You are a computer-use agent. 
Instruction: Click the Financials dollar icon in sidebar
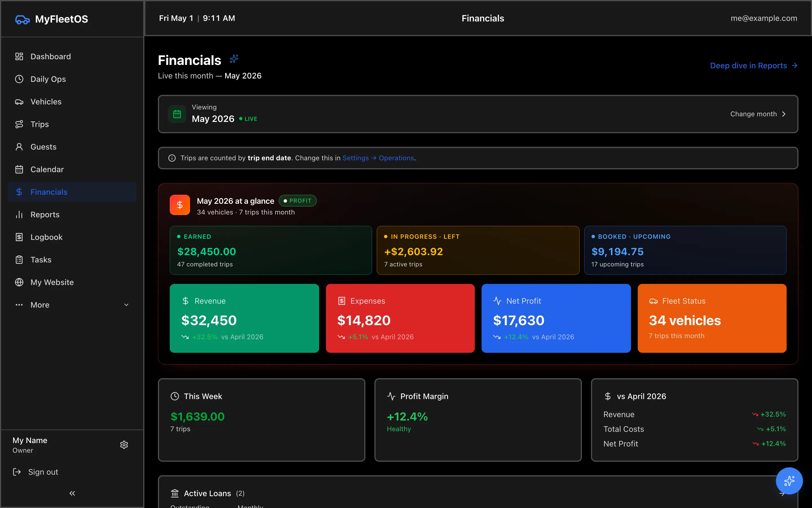tap(19, 192)
